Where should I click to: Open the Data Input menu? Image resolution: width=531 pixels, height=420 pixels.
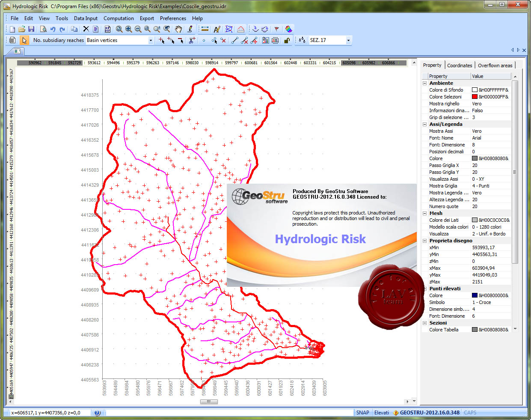[x=86, y=18]
